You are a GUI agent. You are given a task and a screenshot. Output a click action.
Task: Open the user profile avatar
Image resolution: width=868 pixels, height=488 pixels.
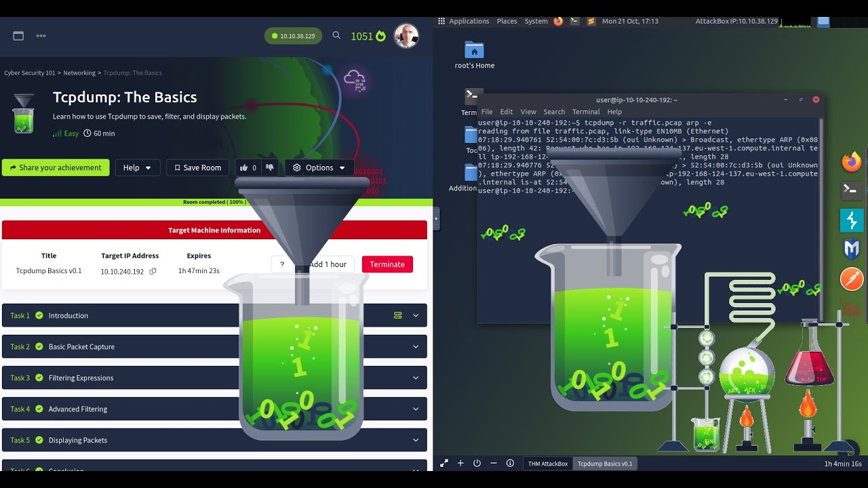point(406,36)
